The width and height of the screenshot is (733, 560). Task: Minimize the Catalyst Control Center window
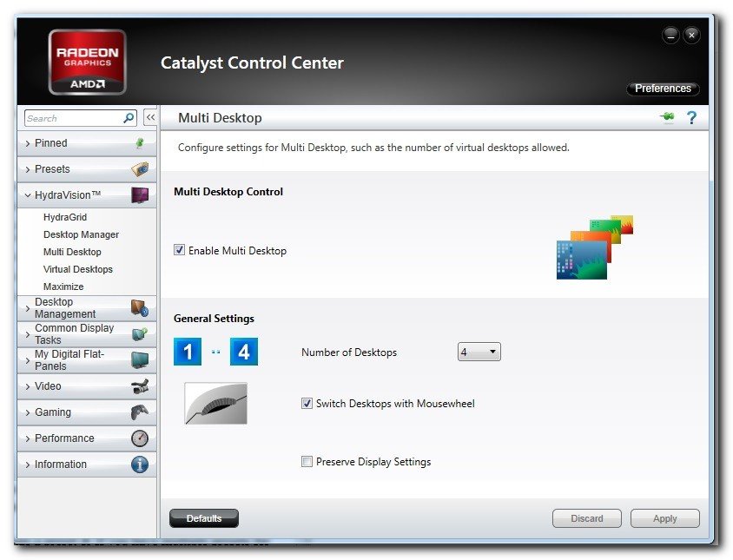[670, 35]
